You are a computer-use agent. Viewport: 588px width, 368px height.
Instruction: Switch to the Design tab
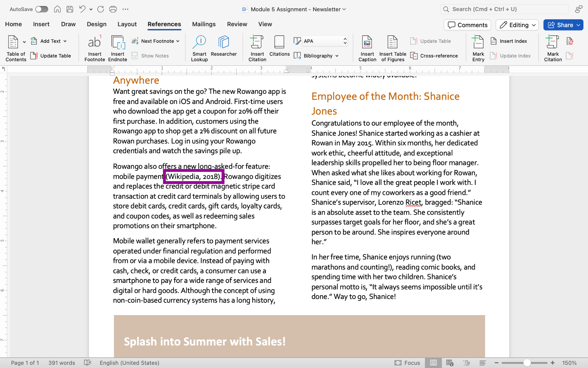[x=96, y=24]
